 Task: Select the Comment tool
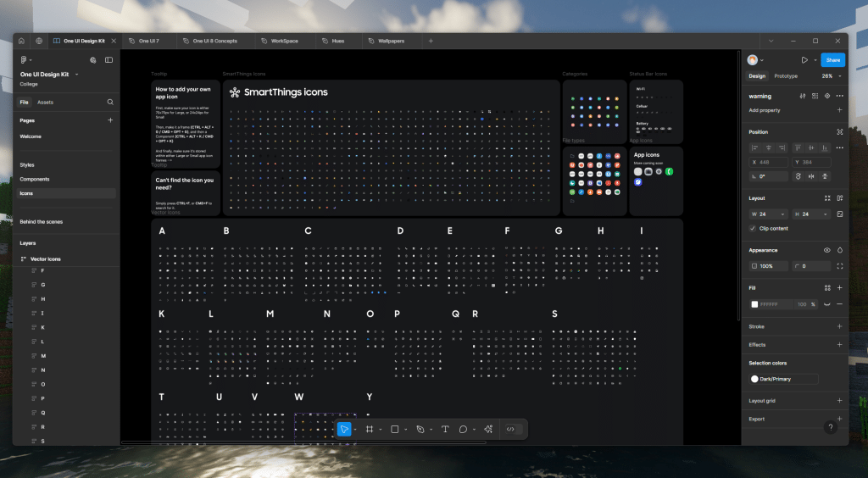click(463, 430)
